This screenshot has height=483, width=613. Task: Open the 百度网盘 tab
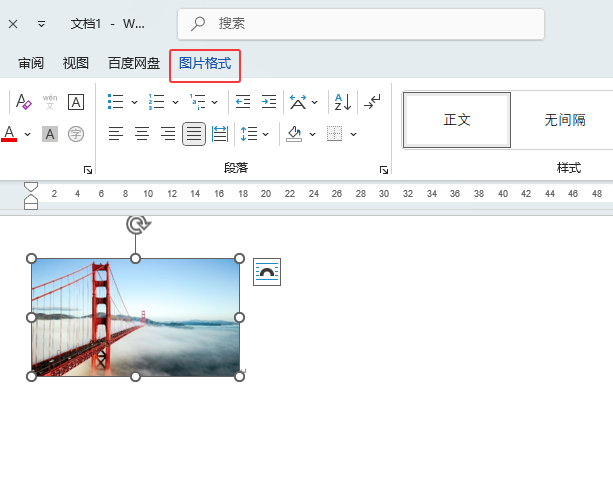(134, 63)
